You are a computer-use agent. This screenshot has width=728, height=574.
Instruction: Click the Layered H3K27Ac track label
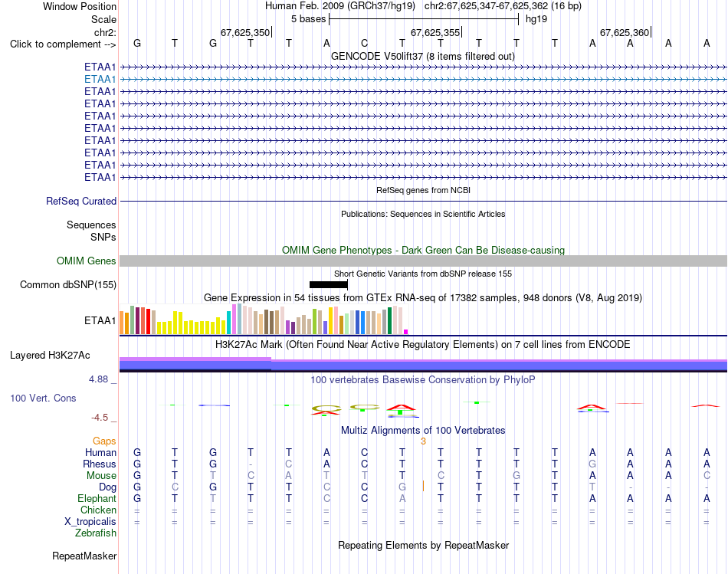click(x=50, y=356)
